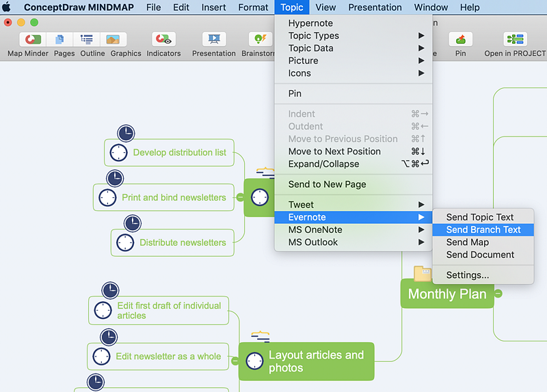Select the Develop distribution list topic
The image size is (547, 392).
(169, 152)
